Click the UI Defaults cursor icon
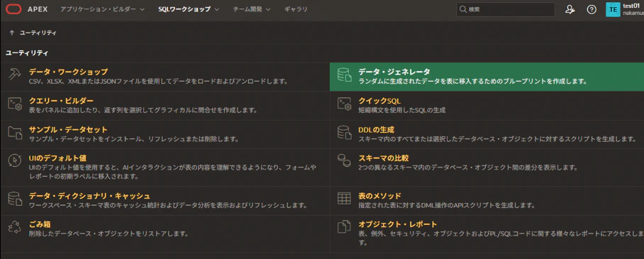644x259 pixels. pyautogui.click(x=15, y=161)
